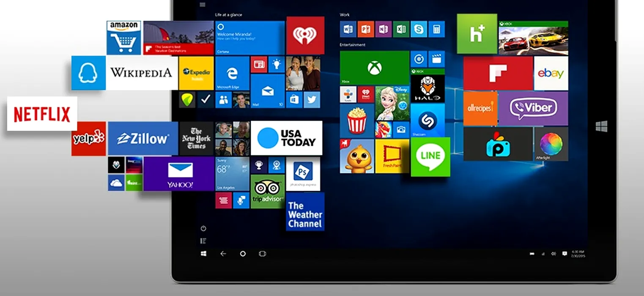Open the eBay tile
The height and width of the screenshot is (296, 644).
pyautogui.click(x=551, y=73)
